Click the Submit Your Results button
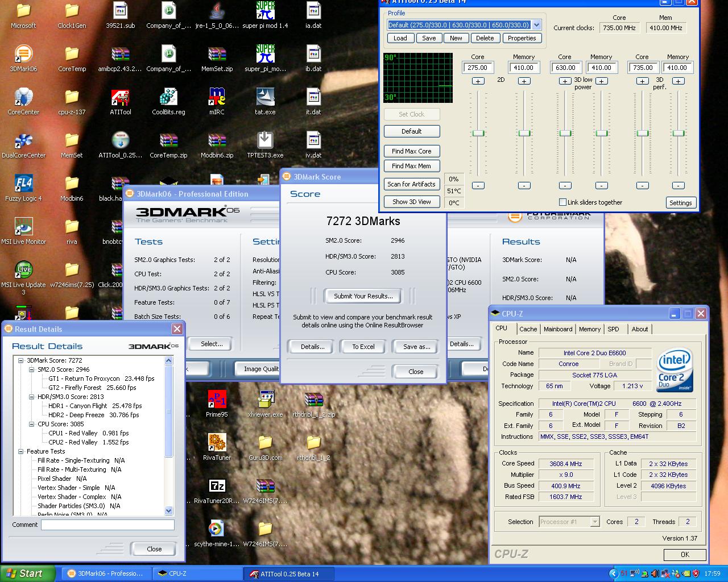The height and width of the screenshot is (582, 728). coord(363,296)
